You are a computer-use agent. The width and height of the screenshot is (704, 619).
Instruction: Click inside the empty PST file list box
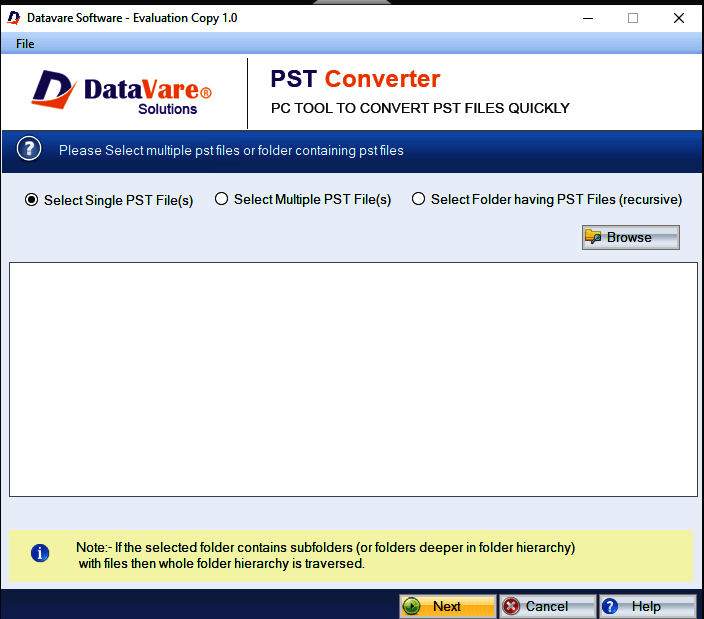coord(353,379)
